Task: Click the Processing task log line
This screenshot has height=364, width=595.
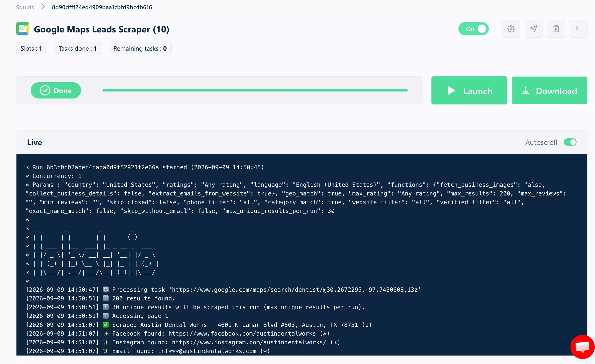Action: [x=224, y=290]
